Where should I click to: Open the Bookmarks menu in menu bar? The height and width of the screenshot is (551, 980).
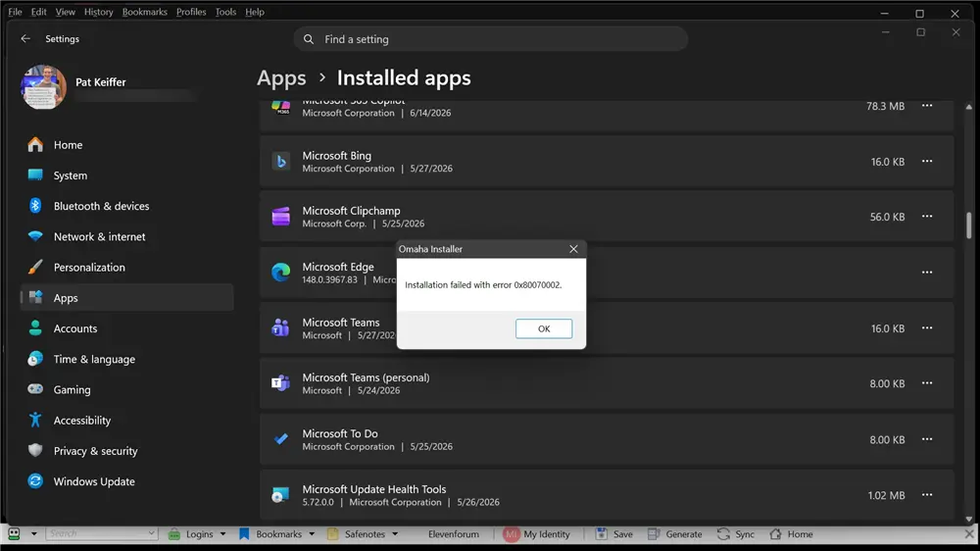pos(144,12)
